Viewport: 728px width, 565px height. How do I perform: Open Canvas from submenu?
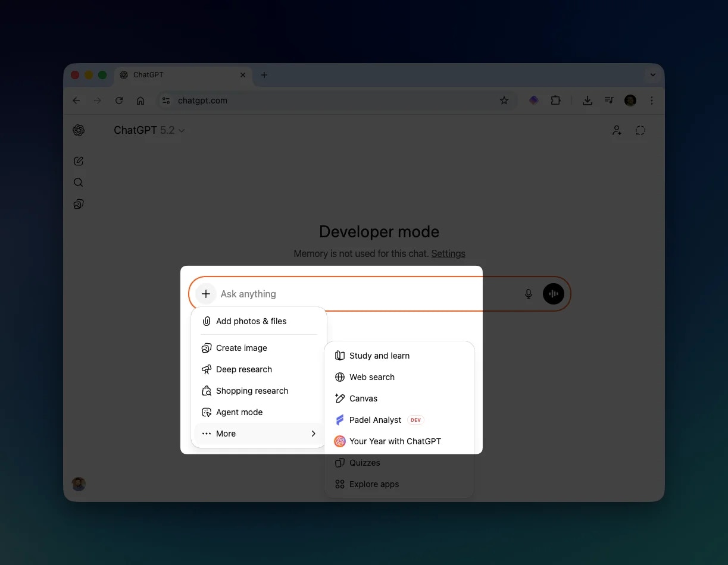pyautogui.click(x=399, y=398)
